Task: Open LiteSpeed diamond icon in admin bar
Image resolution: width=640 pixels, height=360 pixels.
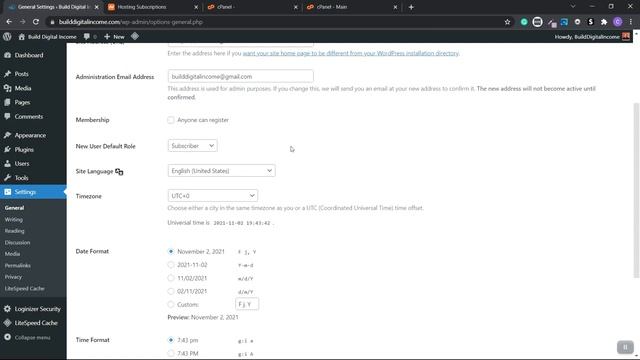Action: coord(135,36)
